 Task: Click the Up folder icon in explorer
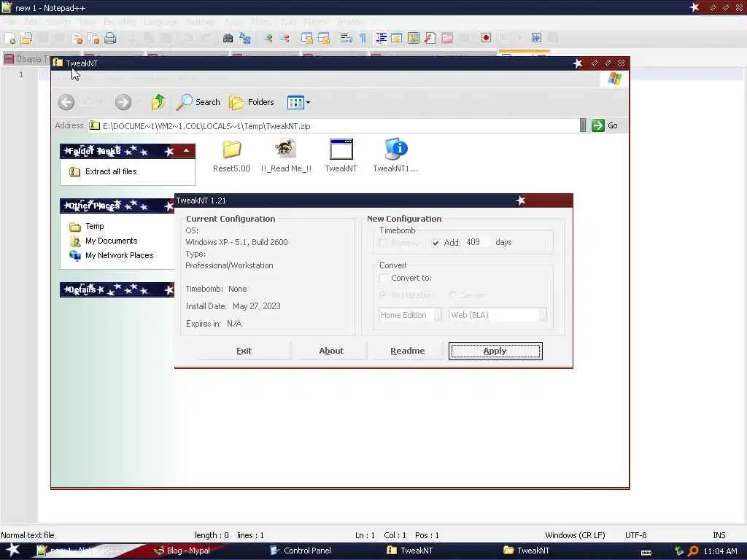click(158, 102)
